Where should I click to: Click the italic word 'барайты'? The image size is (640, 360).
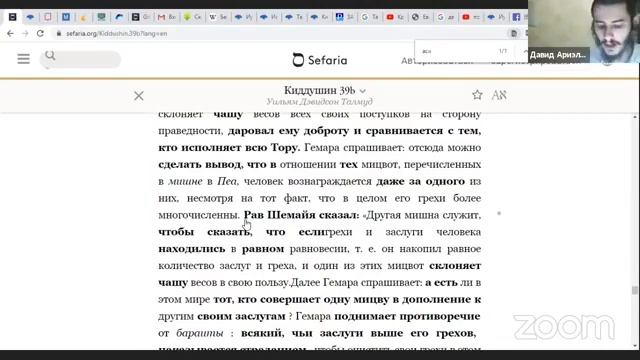pyautogui.click(x=200, y=333)
